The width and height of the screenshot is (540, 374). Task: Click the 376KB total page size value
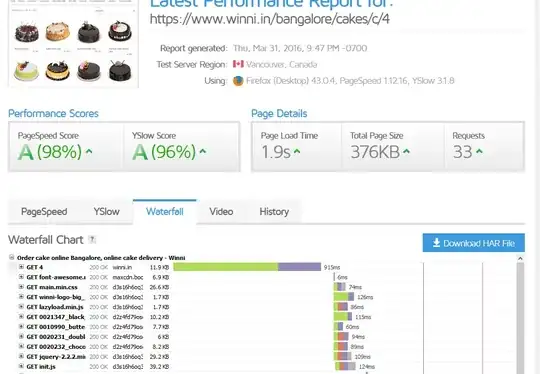tap(375, 152)
